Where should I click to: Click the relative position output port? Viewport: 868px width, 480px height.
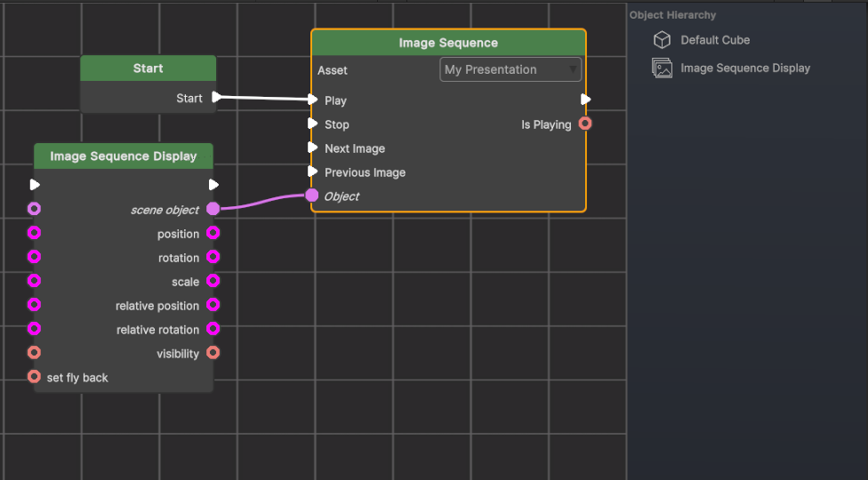click(213, 305)
